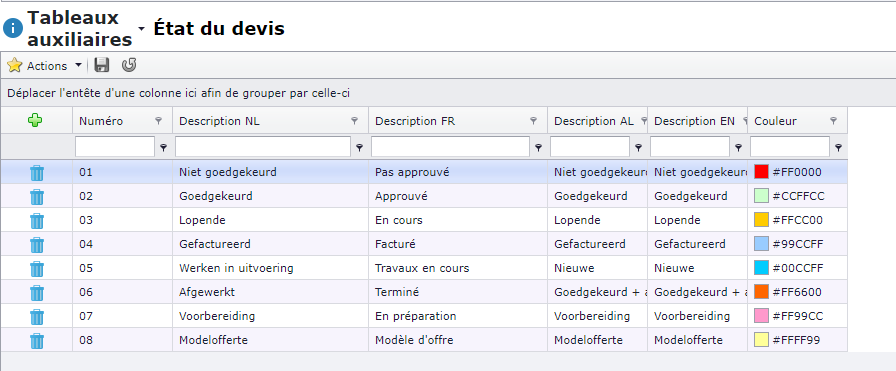This screenshot has height=371, width=896.
Task: Select the cell 'Modèle d'offre'
Action: (x=458, y=340)
